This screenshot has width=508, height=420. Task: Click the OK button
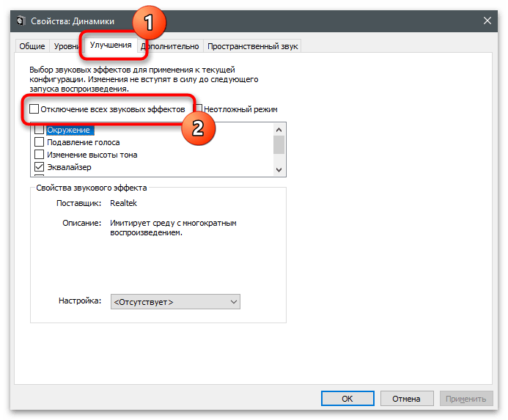[347, 398]
